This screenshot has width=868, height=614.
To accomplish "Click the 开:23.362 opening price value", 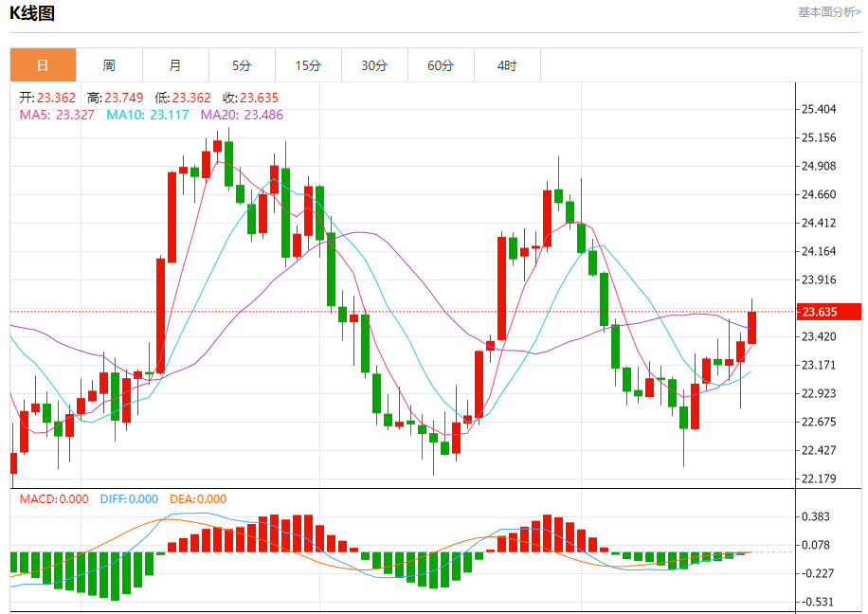I will point(47,98).
